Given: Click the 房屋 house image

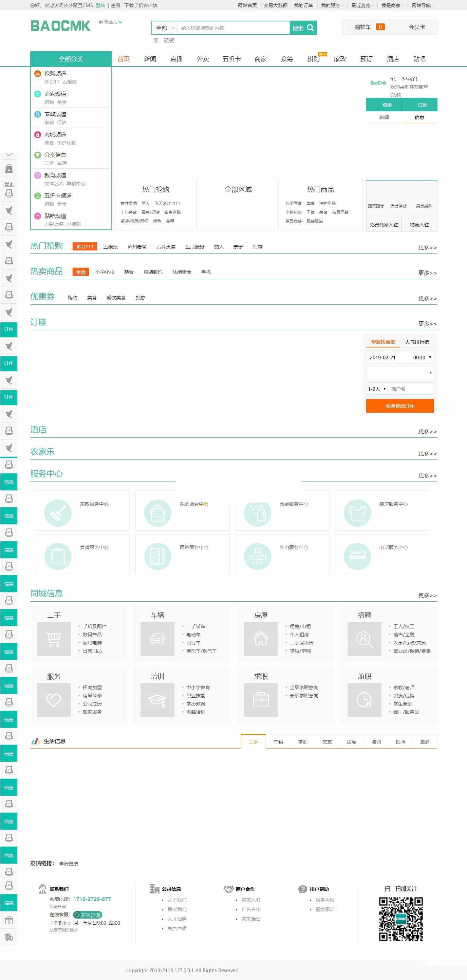Looking at the screenshot, I should pyautogui.click(x=261, y=639).
